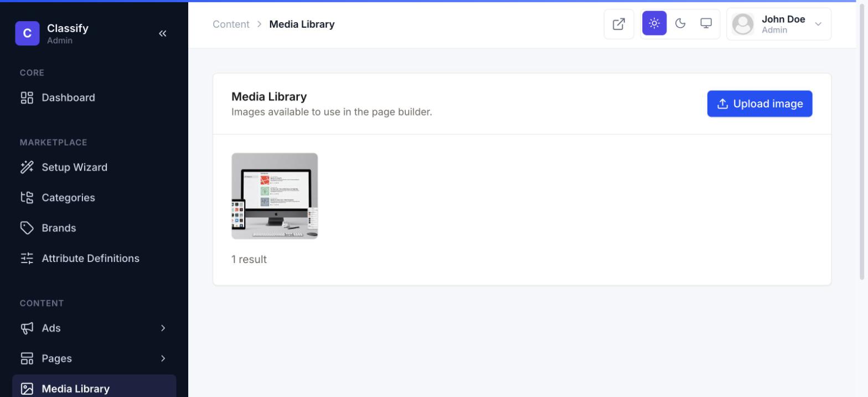Viewport: 868px width, 397px height.
Task: Expand the Ads submenu chevron
Action: point(163,328)
